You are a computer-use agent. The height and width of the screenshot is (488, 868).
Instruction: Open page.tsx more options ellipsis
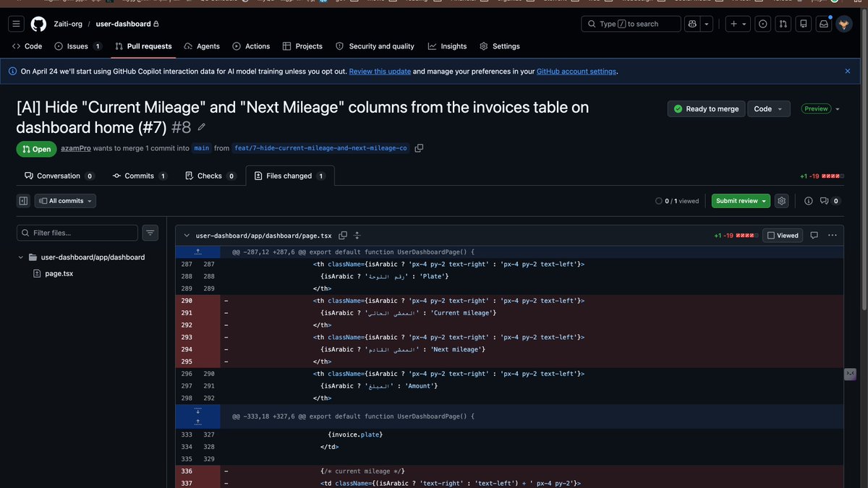click(x=833, y=236)
